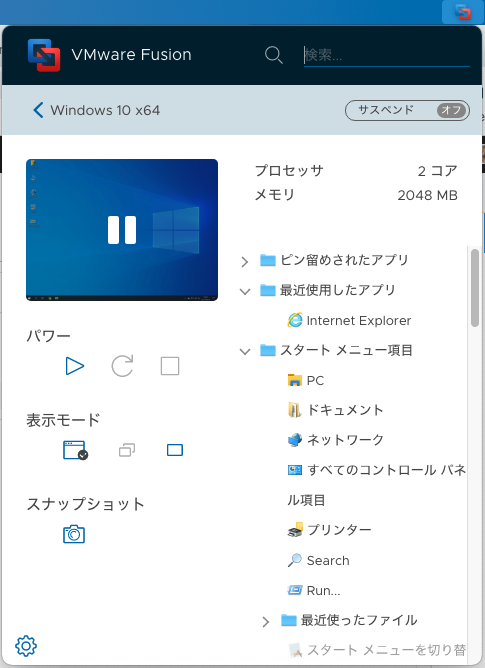Screen dimensions: 485x668
Task: Click the 表示モード section heading
Action: (63, 420)
